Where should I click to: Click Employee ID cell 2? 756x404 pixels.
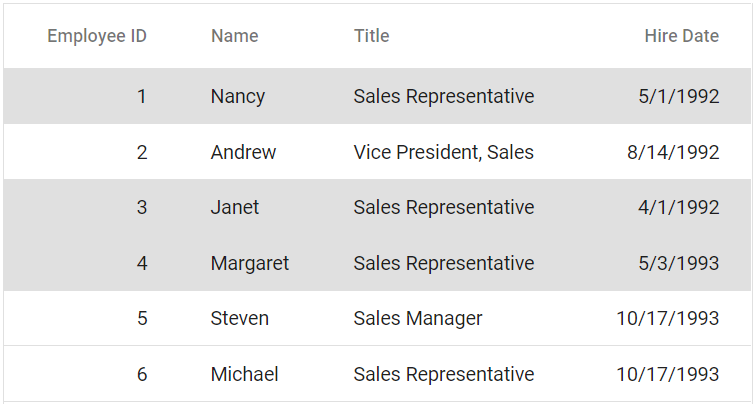pyautogui.click(x=141, y=152)
